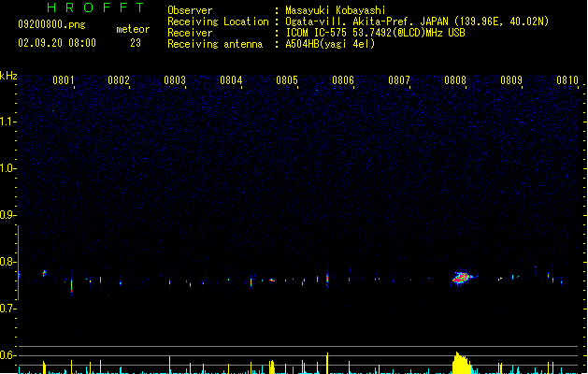Click the Receiving antenna label

pos(215,44)
